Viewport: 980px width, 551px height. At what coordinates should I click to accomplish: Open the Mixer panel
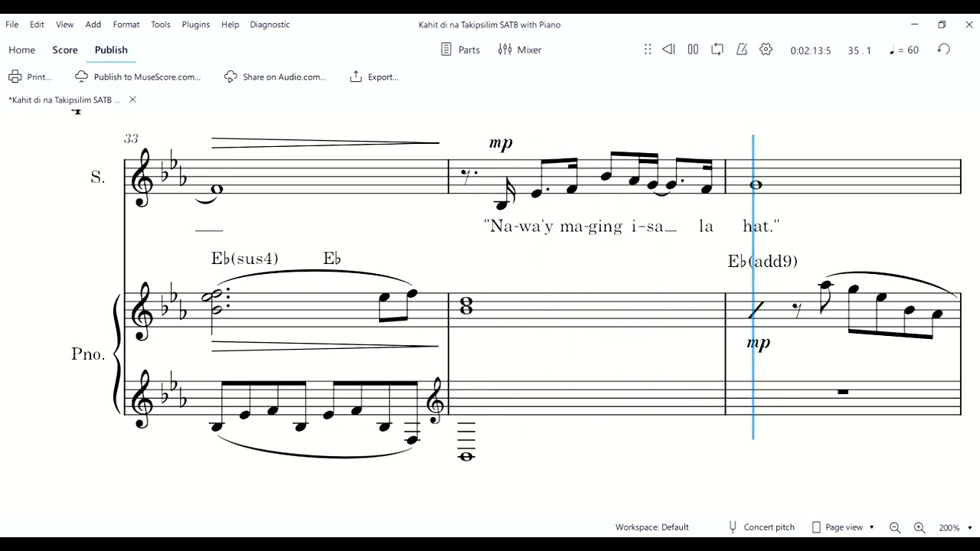520,50
